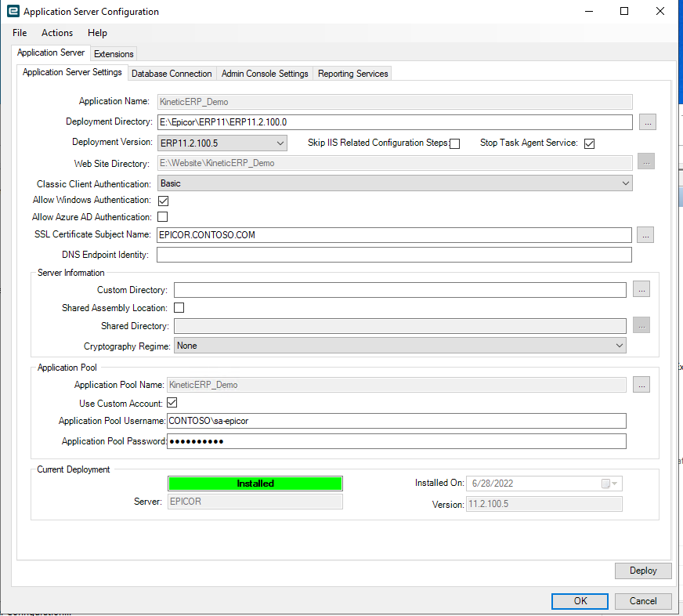Open Admin Console Settings tab
Viewport: 683px width, 616px height.
coord(265,74)
